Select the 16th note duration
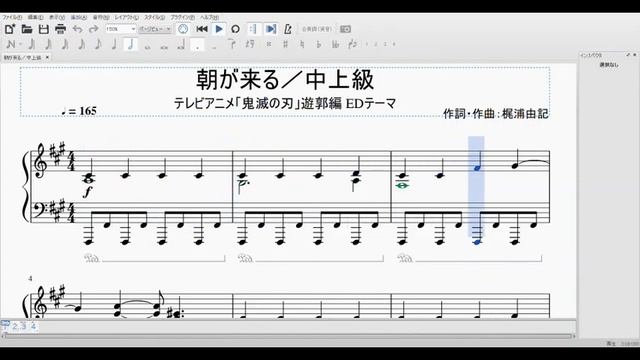This screenshot has width=640, height=360. coord(81,44)
